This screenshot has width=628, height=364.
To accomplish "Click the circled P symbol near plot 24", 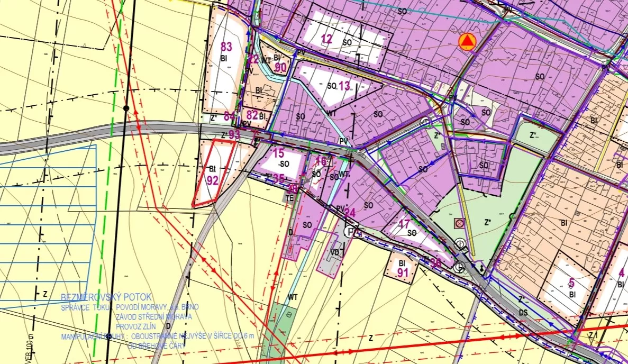I will (x=350, y=232).
